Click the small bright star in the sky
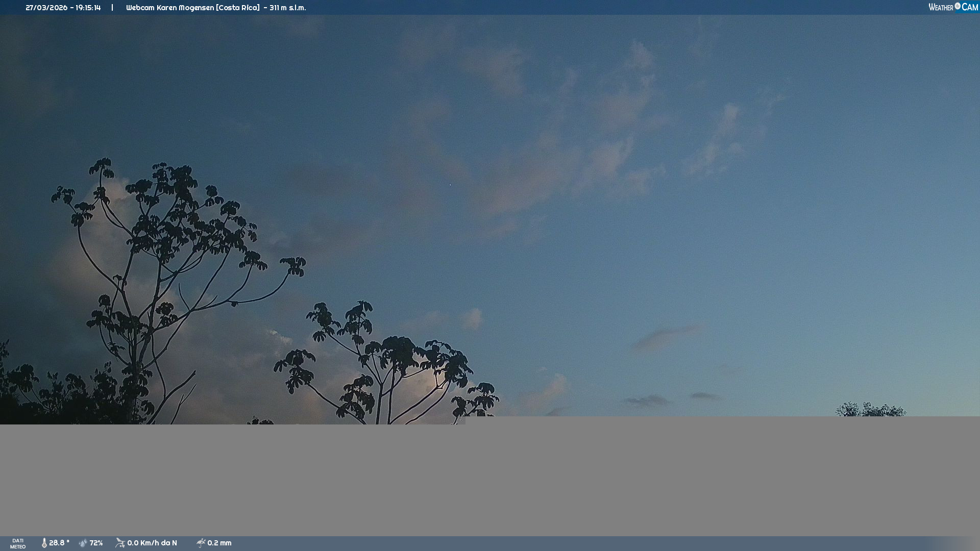The height and width of the screenshot is (551, 980). click(450, 185)
